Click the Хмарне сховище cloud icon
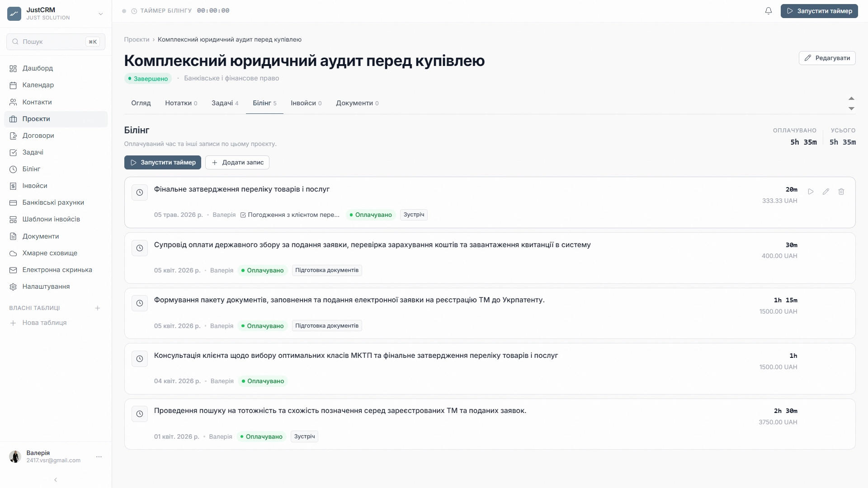Image resolution: width=868 pixels, height=488 pixels. pos(13,253)
